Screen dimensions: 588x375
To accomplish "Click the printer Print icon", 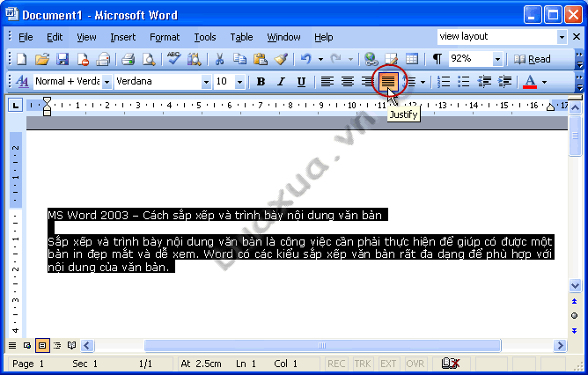I will (128, 59).
